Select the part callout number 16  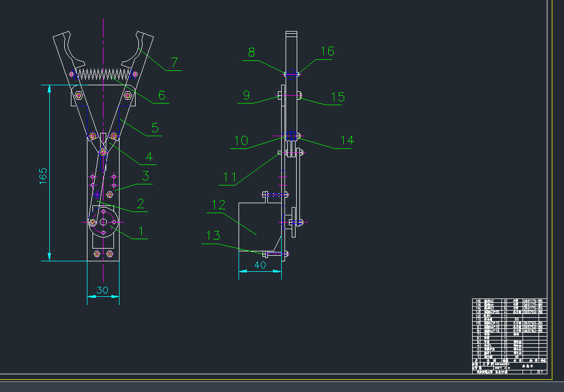(x=328, y=51)
